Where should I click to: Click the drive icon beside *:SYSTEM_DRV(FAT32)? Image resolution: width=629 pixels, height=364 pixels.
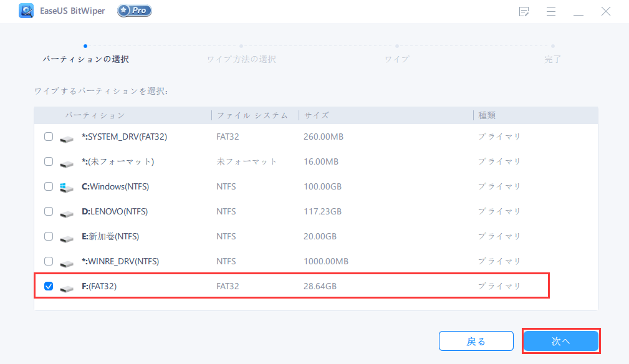[x=66, y=137]
